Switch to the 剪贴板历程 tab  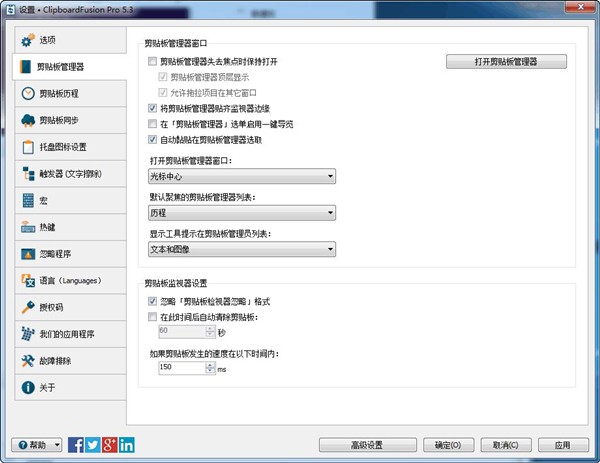70,93
